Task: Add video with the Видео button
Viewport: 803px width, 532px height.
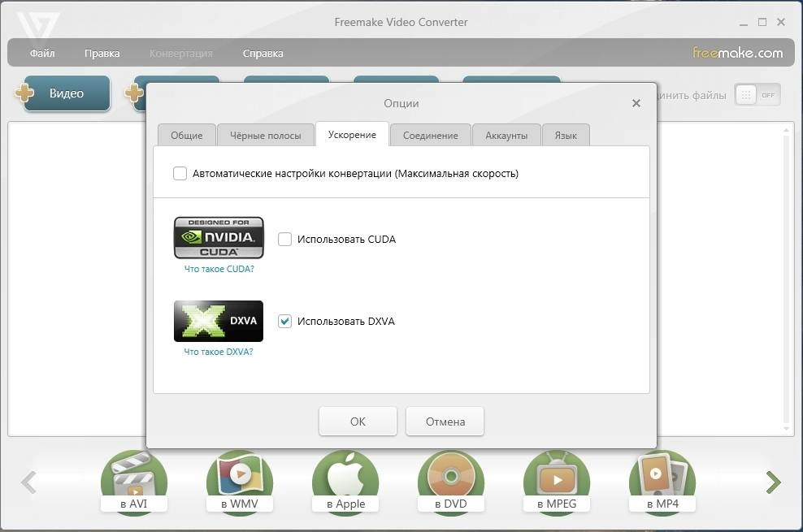Action: point(67,93)
